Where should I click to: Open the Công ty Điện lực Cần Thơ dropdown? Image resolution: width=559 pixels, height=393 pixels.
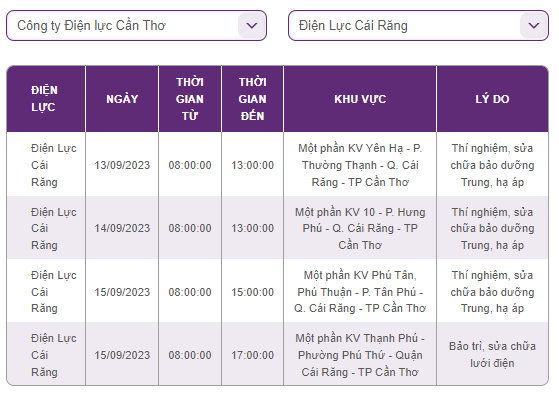click(x=136, y=25)
